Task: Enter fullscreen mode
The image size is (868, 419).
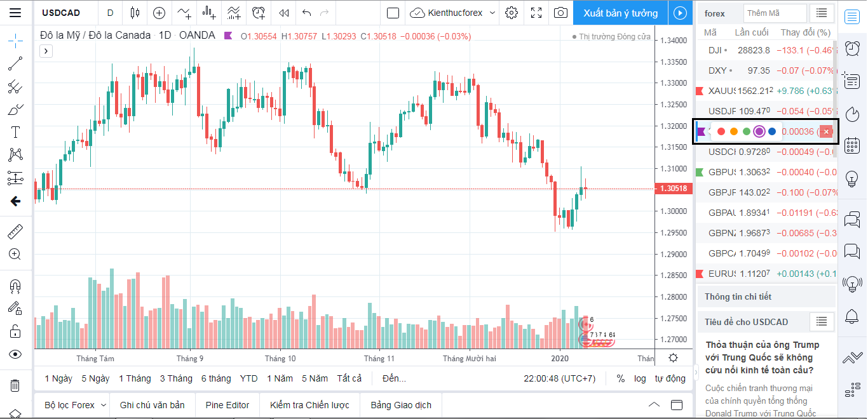Action: click(x=536, y=13)
